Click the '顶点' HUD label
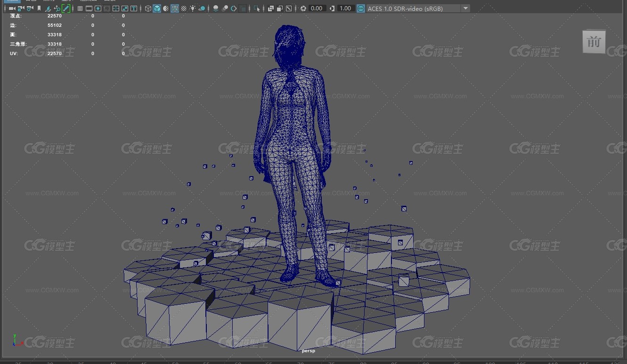Screen dimensions: 627x364 (16, 16)
